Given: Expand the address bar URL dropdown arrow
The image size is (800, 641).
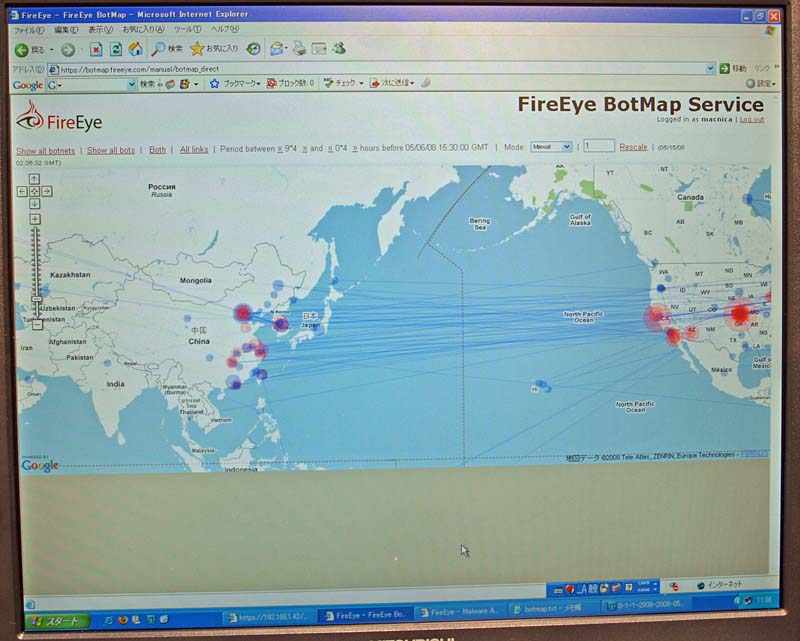Looking at the screenshot, I should (710, 68).
